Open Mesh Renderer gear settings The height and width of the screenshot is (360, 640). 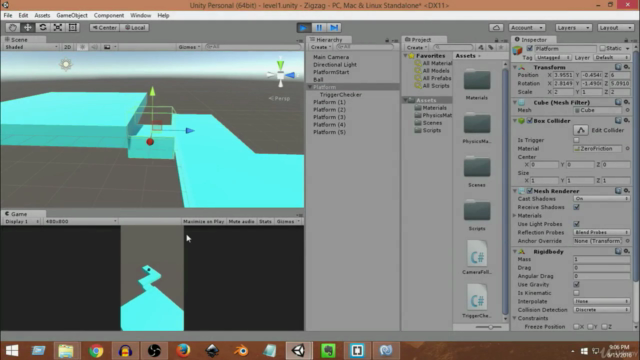click(x=627, y=191)
